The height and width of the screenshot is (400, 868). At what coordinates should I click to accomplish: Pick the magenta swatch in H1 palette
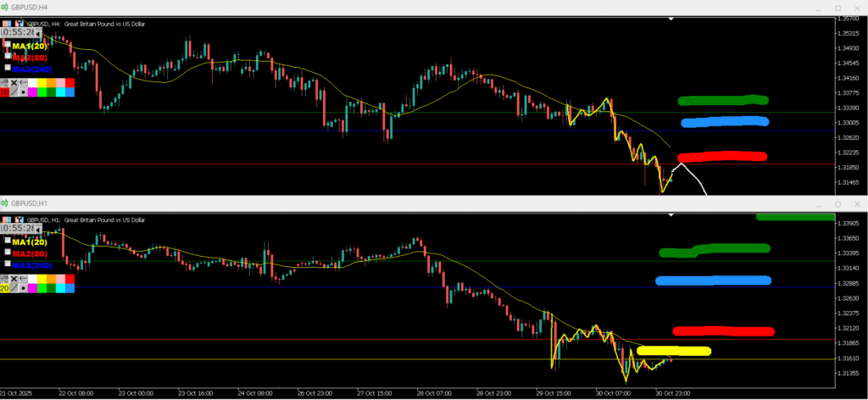click(x=33, y=288)
